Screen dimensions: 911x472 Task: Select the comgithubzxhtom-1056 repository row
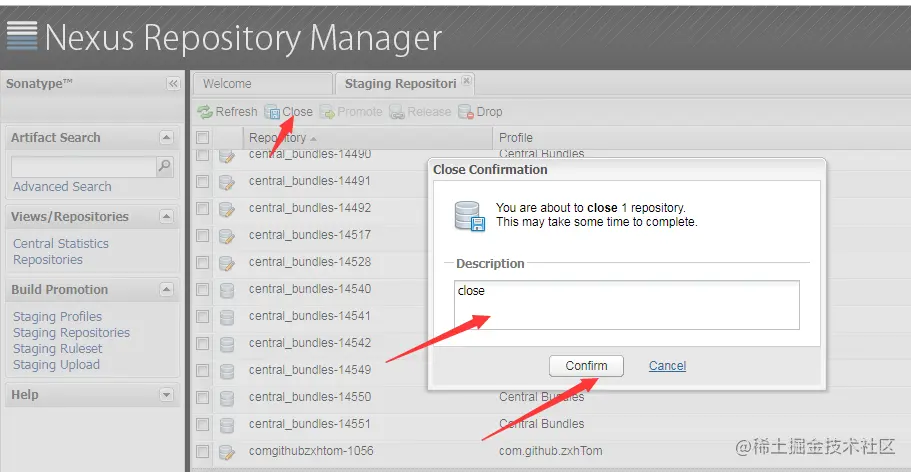click(311, 451)
